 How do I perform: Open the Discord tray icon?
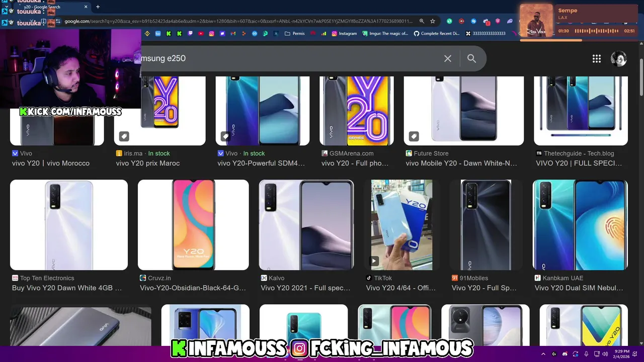pos(565,354)
